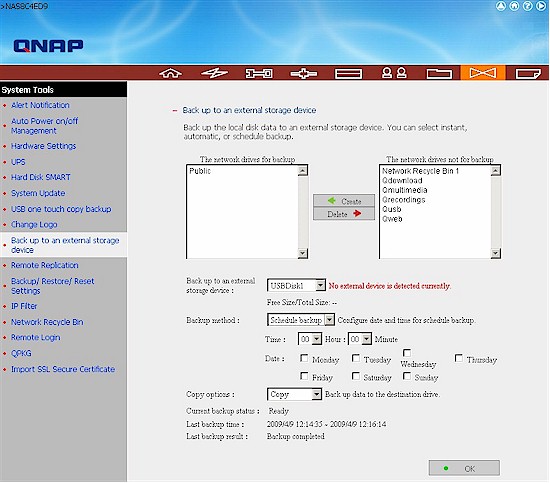Viewport: 550px width, 483px height.
Task: Select Qusb in not-for-backup list
Action: (x=391, y=209)
